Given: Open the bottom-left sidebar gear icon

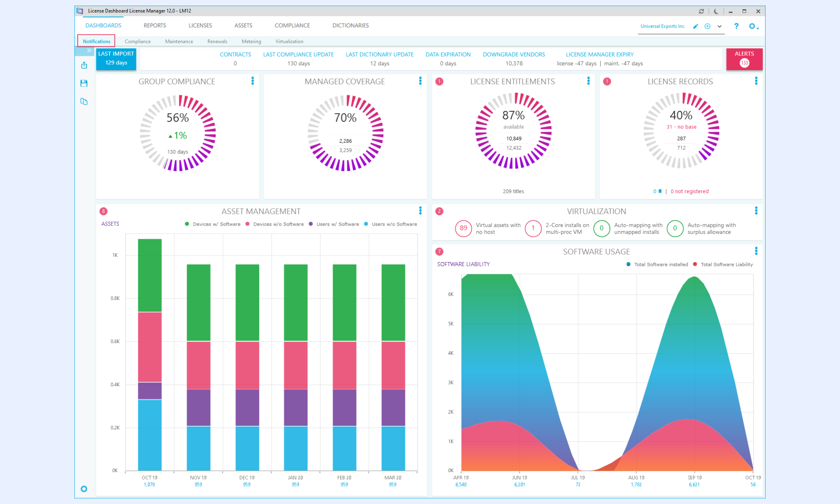Looking at the screenshot, I should point(84,489).
